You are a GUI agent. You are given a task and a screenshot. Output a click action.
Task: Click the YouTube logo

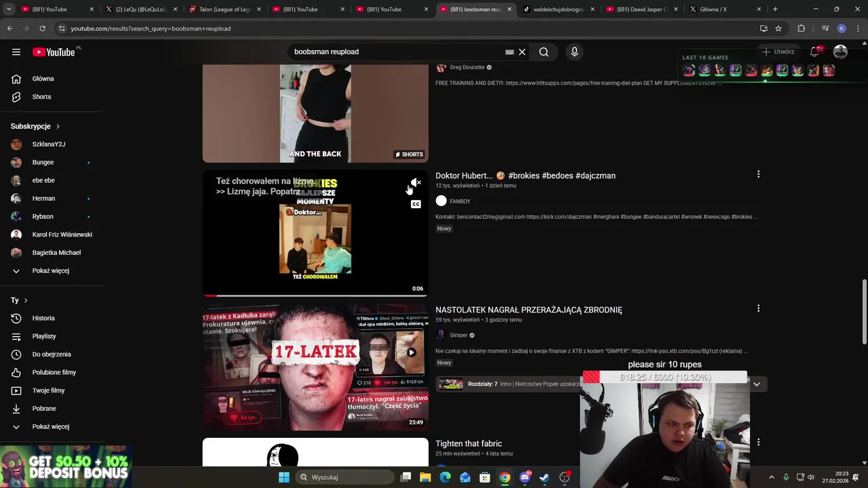(x=54, y=52)
